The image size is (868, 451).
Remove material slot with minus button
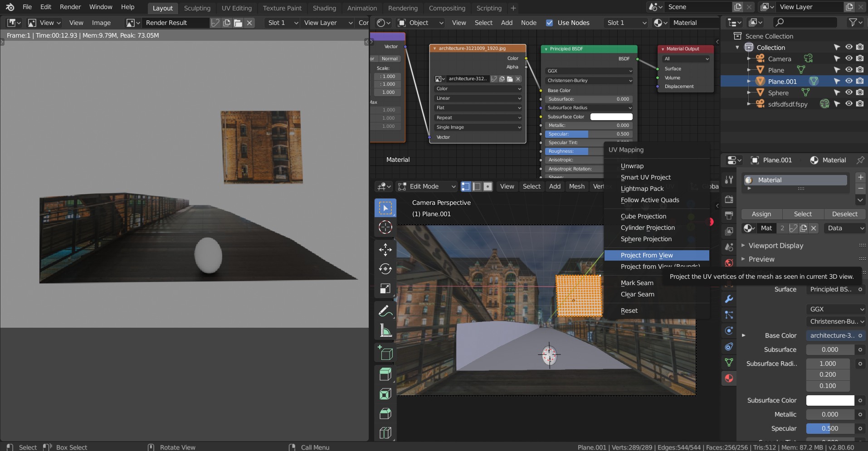pyautogui.click(x=860, y=189)
